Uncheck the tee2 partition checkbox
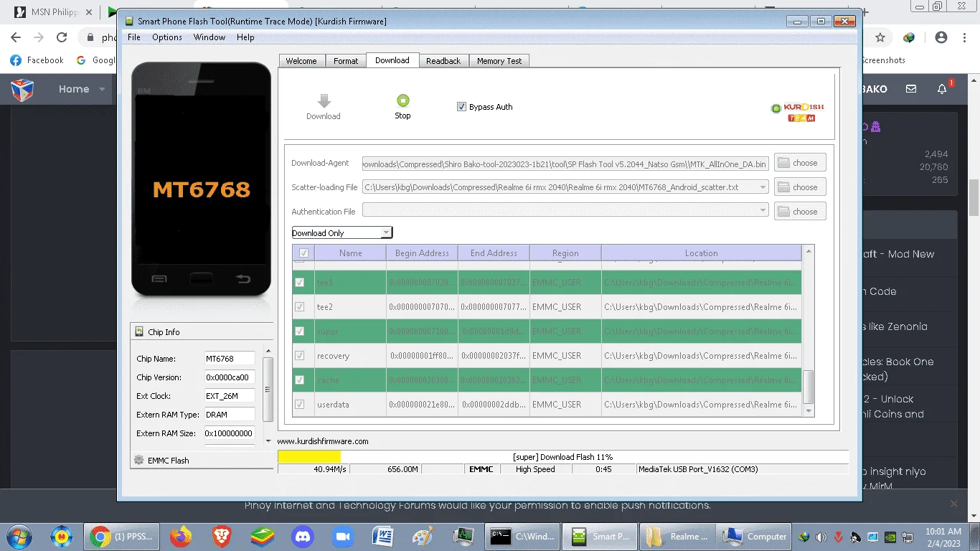 [x=300, y=307]
